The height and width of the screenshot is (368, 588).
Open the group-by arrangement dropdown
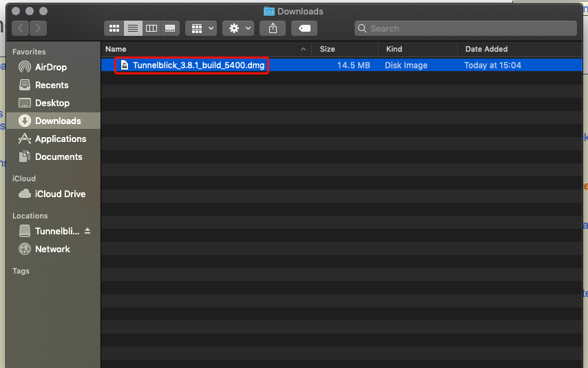tap(202, 28)
